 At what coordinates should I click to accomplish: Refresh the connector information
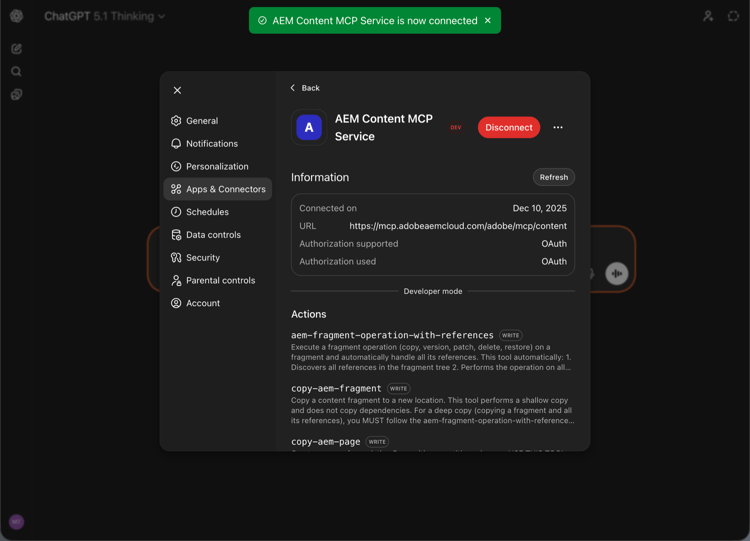(553, 177)
